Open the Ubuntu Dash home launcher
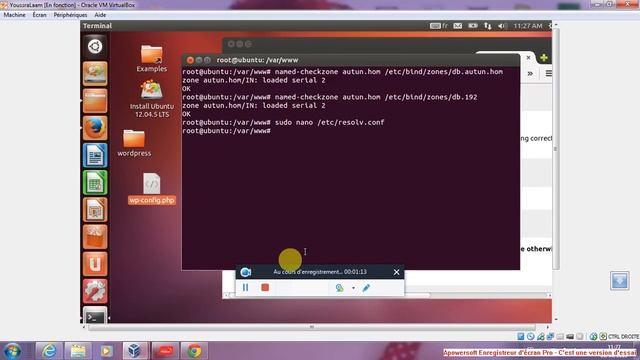Viewport: 640px width, 360px height. [x=95, y=46]
